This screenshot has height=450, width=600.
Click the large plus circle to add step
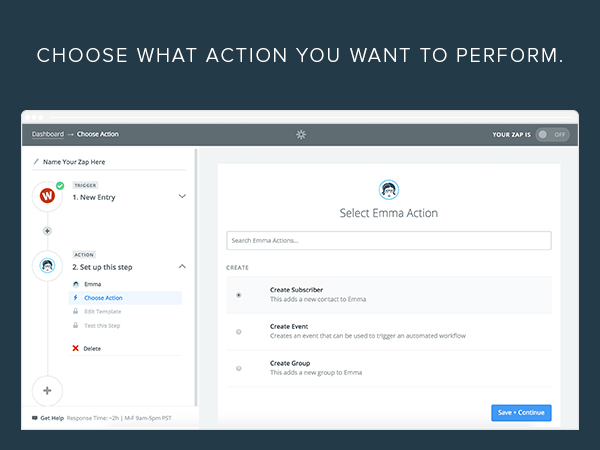point(47,390)
